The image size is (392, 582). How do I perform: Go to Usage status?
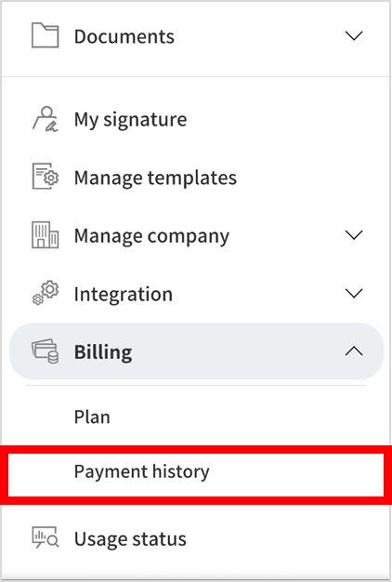130,538
